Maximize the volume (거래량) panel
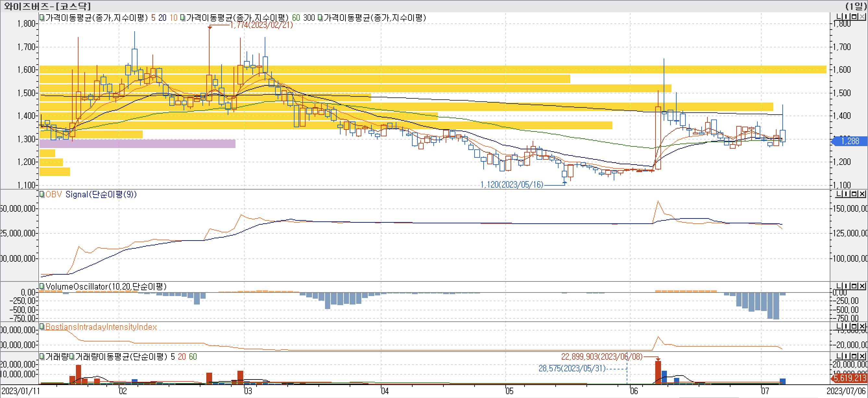Viewport: 868px width, 398px height. click(x=854, y=356)
